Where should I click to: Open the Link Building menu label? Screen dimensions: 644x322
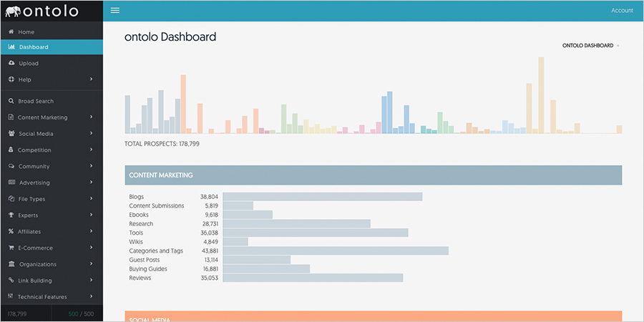[x=35, y=280]
